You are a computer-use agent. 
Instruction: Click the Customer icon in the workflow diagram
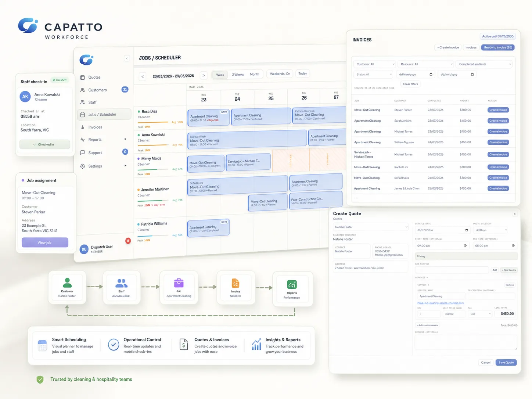(x=67, y=283)
